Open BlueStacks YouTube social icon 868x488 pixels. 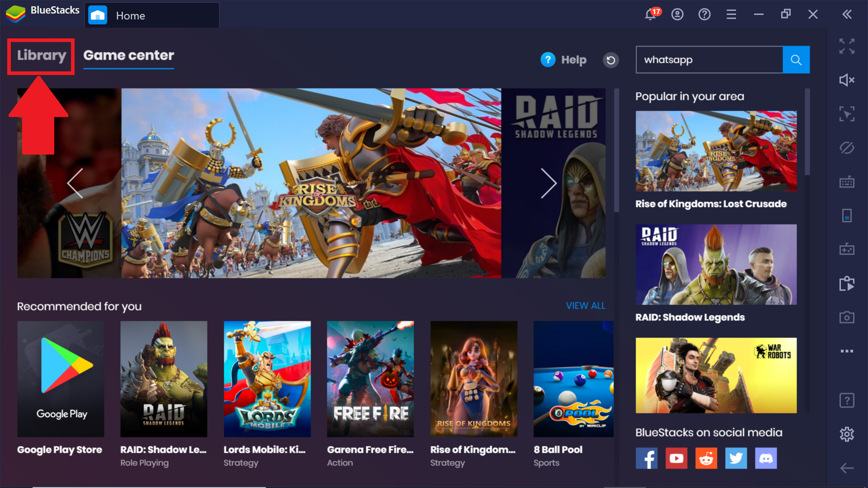tap(676, 458)
